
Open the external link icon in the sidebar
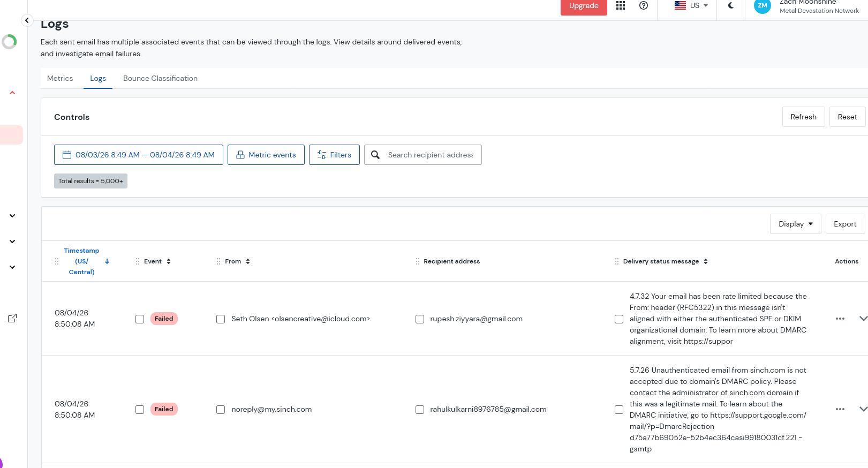tap(12, 318)
